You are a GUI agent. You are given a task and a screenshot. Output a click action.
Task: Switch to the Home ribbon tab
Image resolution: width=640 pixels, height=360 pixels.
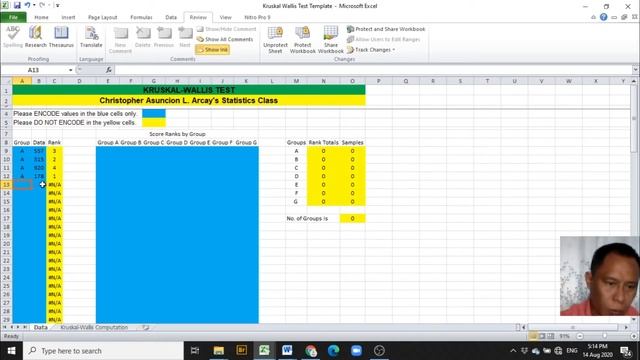tap(41, 17)
